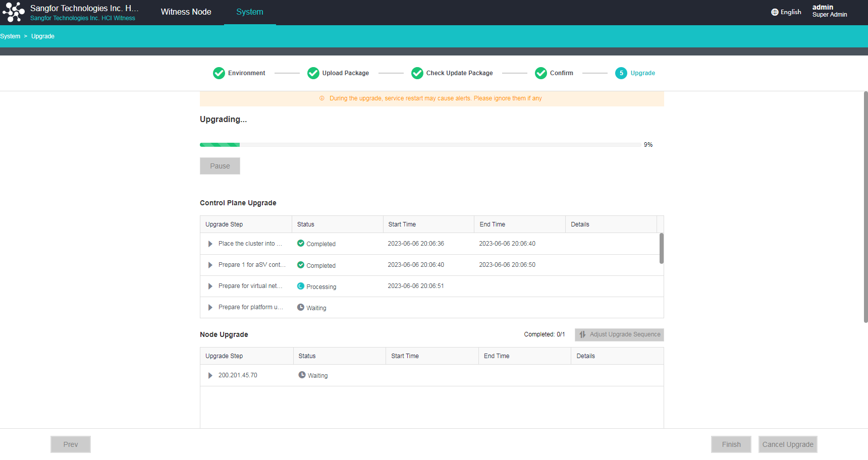This screenshot has height=460, width=868.
Task: Click the Processing status icon
Action: point(301,286)
